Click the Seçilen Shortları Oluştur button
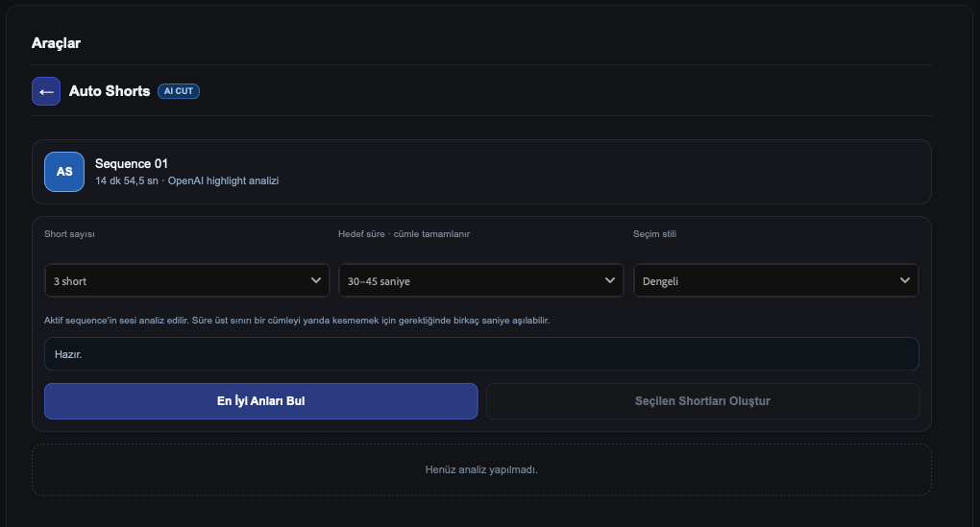This screenshot has height=527, width=980. 702,401
